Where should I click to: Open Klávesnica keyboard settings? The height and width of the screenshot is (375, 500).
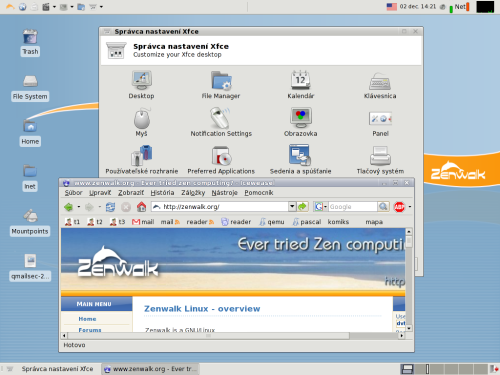tap(380, 85)
